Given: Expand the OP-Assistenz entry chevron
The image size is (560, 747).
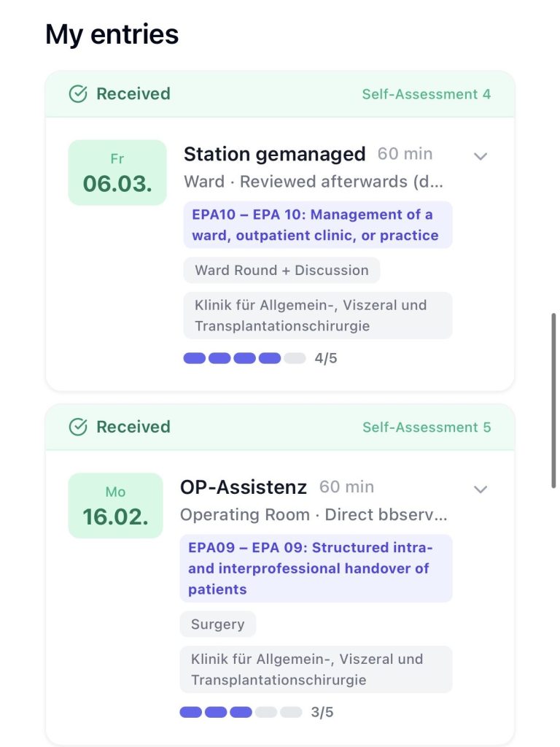Looking at the screenshot, I should 480,489.
